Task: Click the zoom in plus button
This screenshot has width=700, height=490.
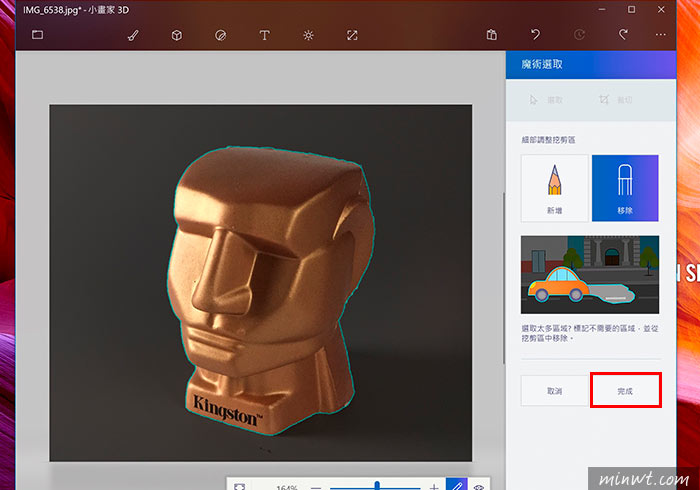Action: pos(434,486)
